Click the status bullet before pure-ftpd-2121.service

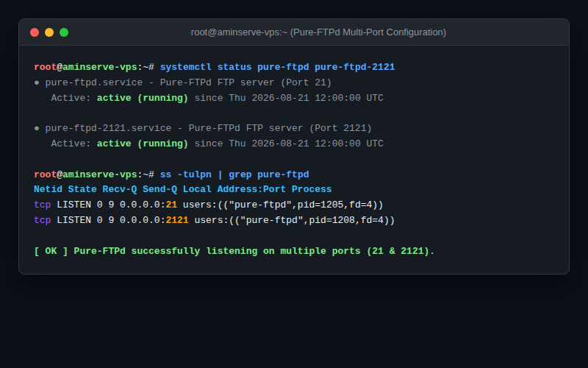[x=37, y=128]
